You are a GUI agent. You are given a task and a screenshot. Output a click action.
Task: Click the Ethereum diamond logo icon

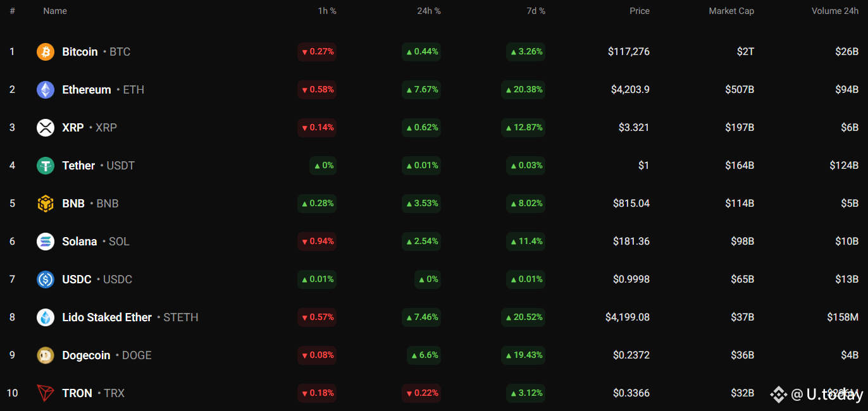click(x=46, y=90)
